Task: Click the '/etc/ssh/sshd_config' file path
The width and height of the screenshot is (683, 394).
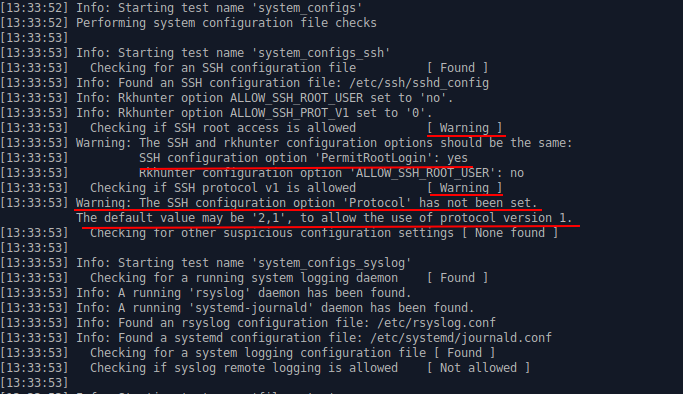Action: tap(419, 83)
